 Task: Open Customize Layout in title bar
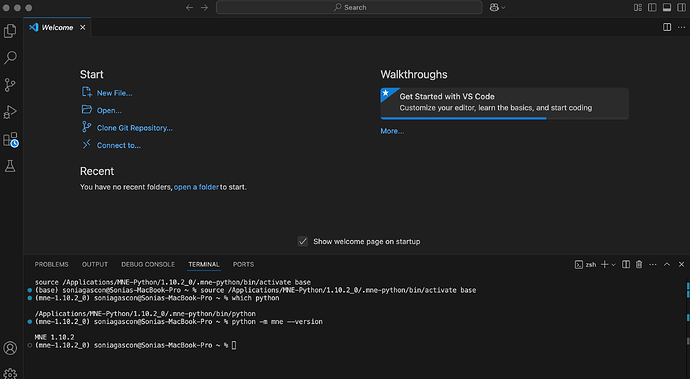tap(638, 7)
